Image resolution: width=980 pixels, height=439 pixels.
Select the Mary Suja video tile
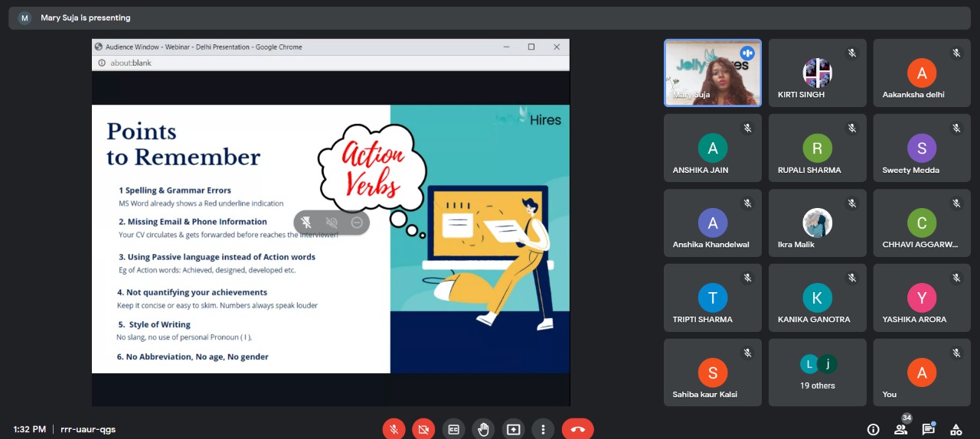(x=713, y=73)
